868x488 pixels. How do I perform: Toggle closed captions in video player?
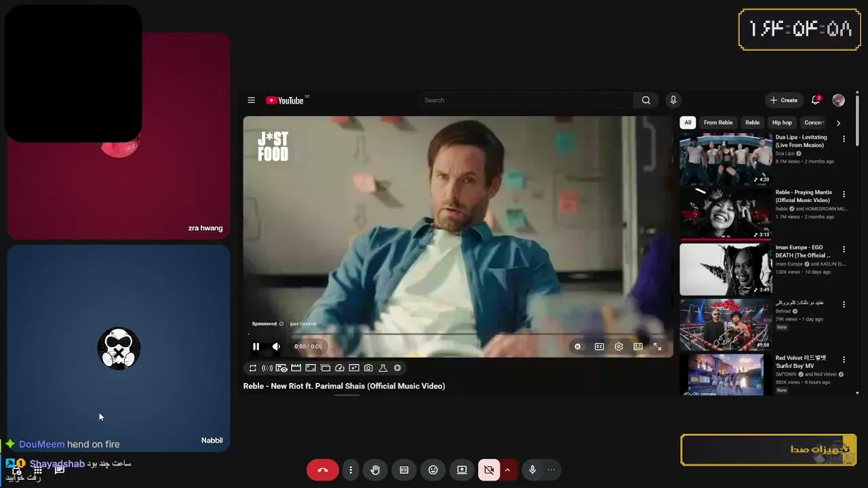tap(599, 346)
